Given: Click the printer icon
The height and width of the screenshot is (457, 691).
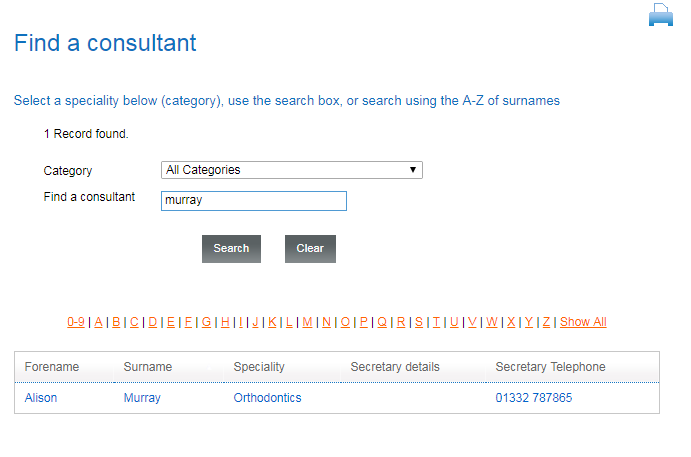Looking at the screenshot, I should click(661, 15).
